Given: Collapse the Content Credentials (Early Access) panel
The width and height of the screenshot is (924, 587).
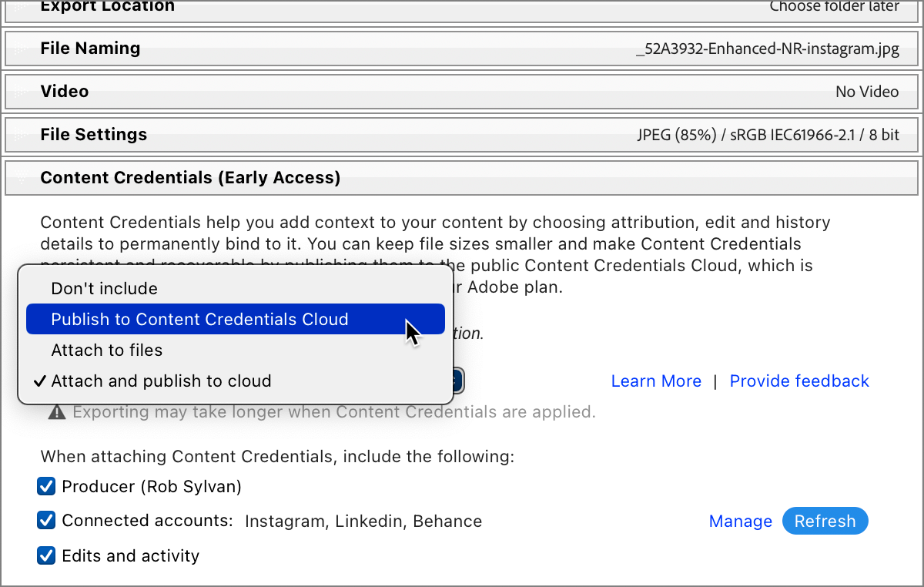Looking at the screenshot, I should click(190, 178).
